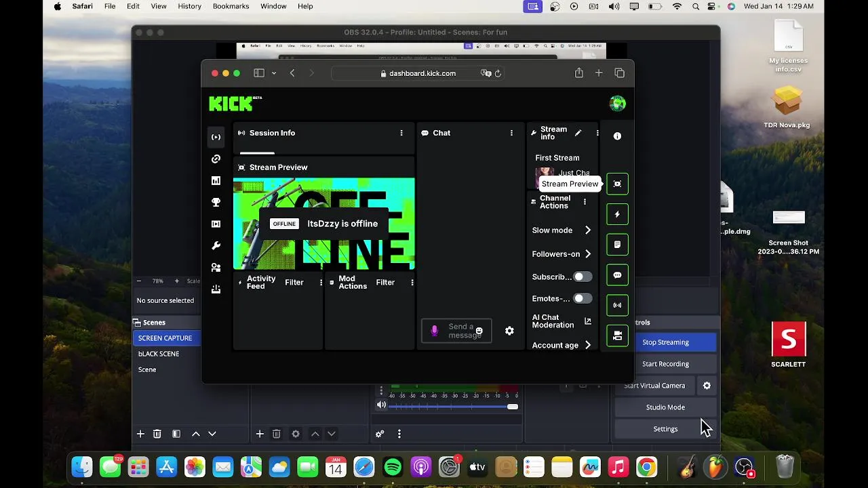
Task: Open the Stream dashboard icon in Kick sidebar
Action: (x=216, y=137)
